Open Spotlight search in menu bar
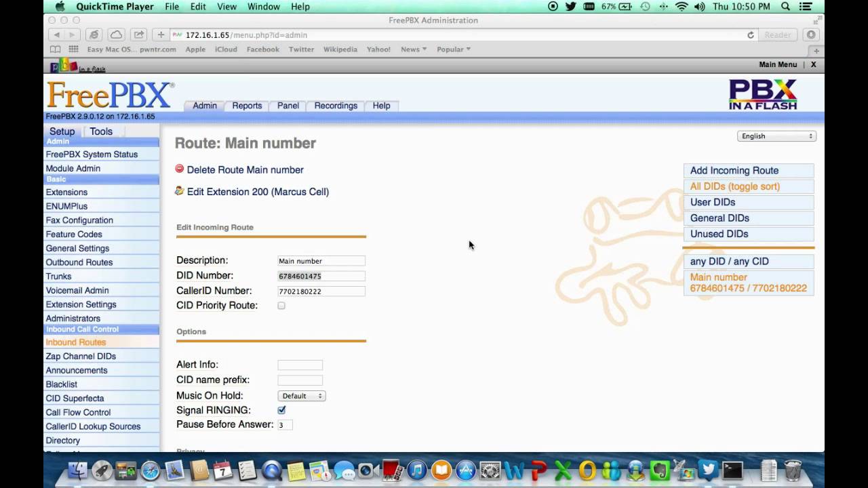The height and width of the screenshot is (488, 868). (785, 7)
